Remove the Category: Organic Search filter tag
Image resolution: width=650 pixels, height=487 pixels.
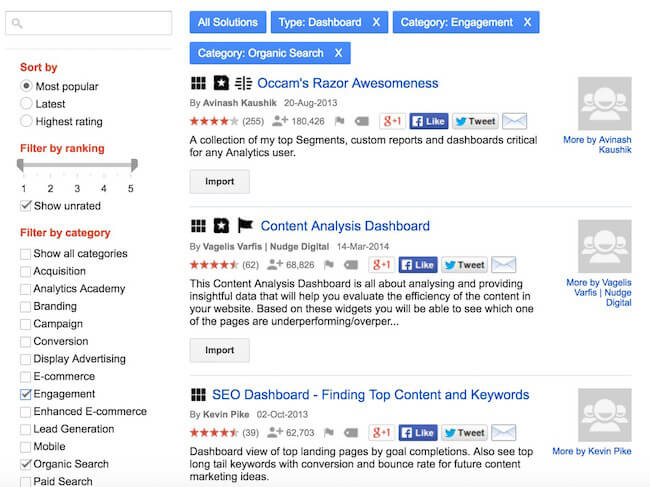338,53
